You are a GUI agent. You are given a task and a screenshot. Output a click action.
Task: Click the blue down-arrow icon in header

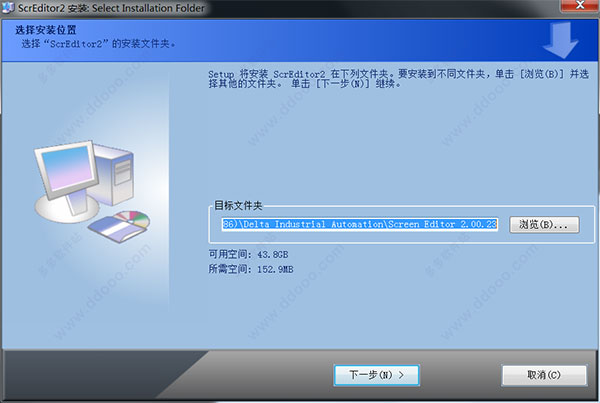[x=560, y=40]
